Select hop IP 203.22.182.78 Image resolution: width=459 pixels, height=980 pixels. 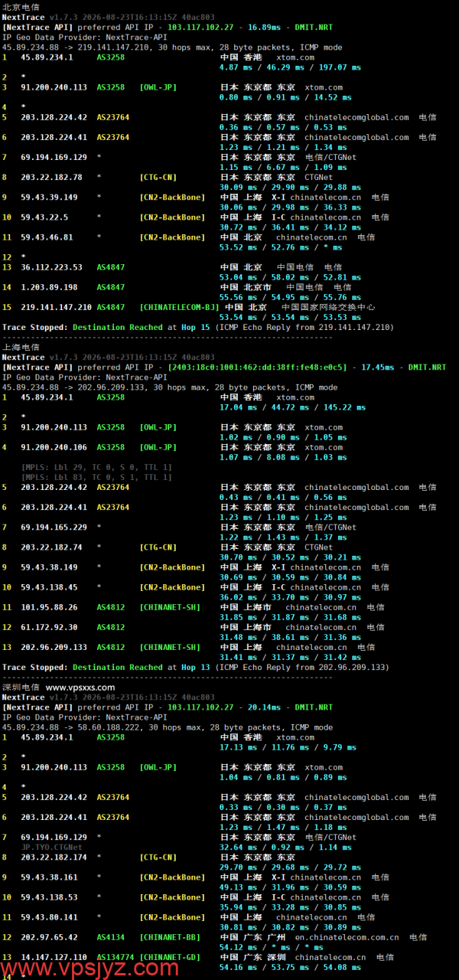tap(51, 177)
